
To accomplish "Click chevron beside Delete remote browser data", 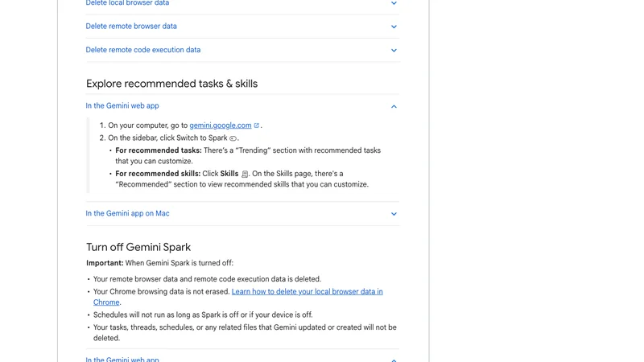I will [394, 27].
